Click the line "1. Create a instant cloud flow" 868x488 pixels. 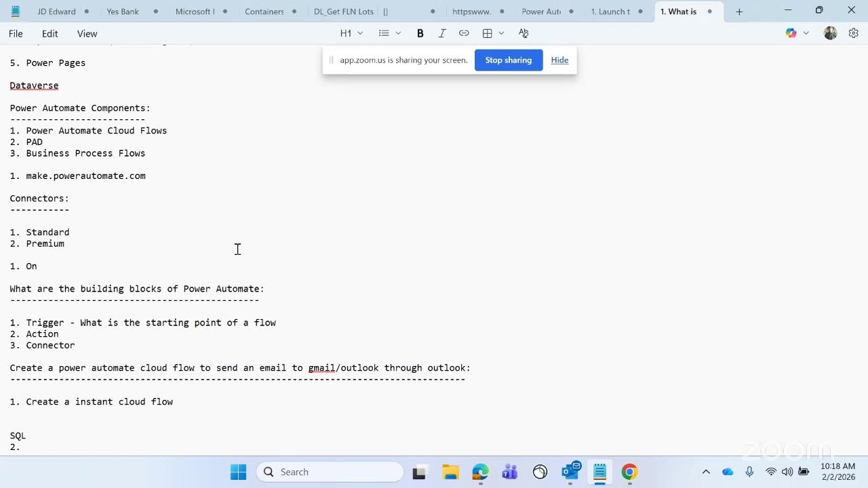pyautogui.click(x=91, y=402)
